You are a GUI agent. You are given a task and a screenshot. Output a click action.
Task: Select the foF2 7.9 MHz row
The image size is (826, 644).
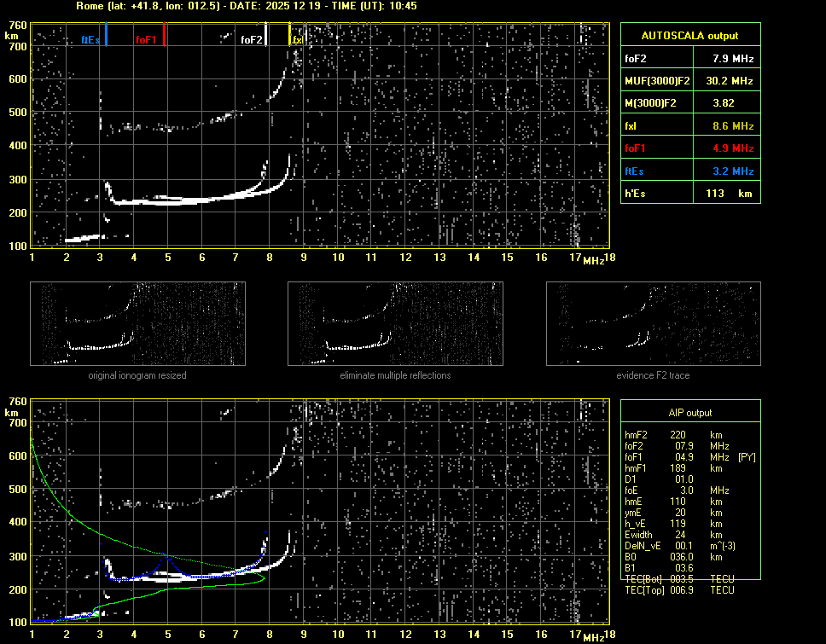(689, 59)
